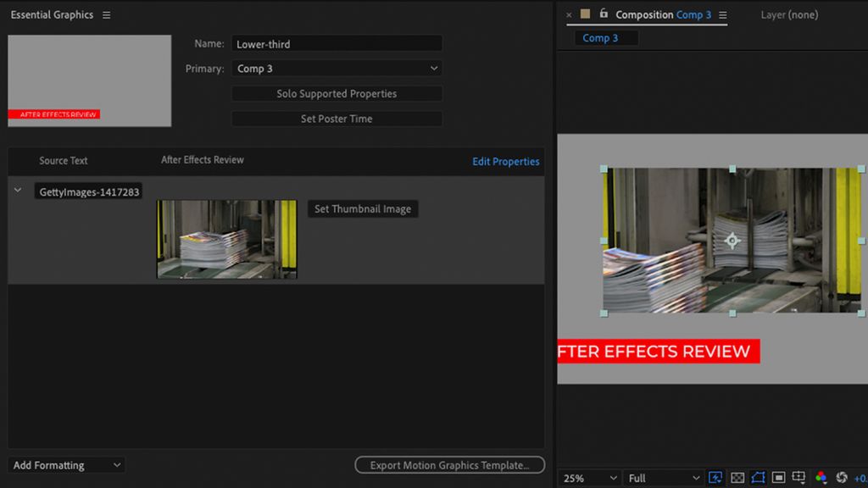Image resolution: width=868 pixels, height=488 pixels.
Task: Toggle the Transparency Grid
Action: [737, 477]
